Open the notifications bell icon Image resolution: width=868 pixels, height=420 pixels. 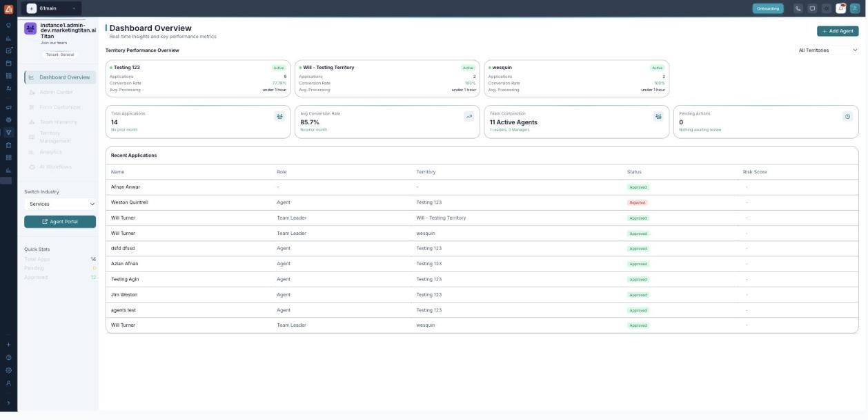[x=841, y=8]
